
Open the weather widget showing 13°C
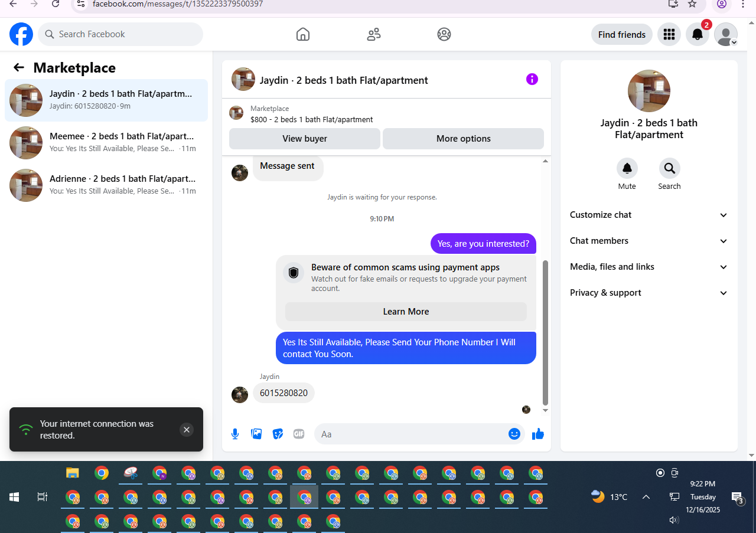point(610,497)
